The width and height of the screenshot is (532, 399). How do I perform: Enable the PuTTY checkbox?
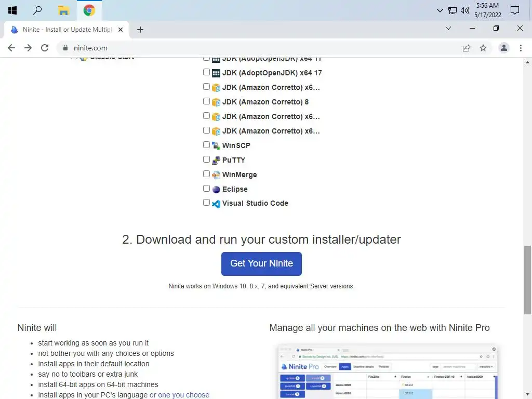tap(206, 159)
